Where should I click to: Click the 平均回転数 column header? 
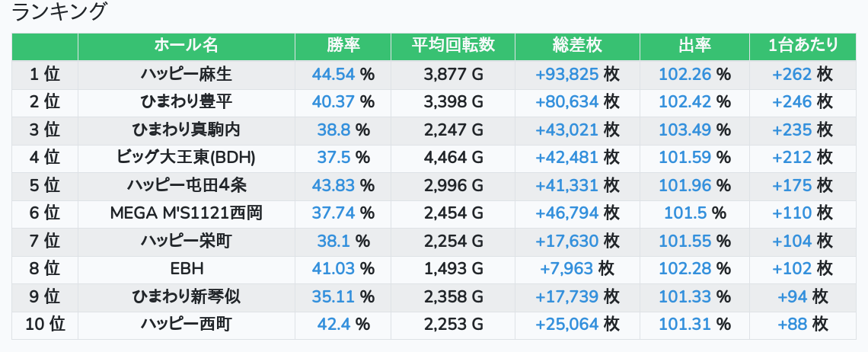pyautogui.click(x=453, y=46)
